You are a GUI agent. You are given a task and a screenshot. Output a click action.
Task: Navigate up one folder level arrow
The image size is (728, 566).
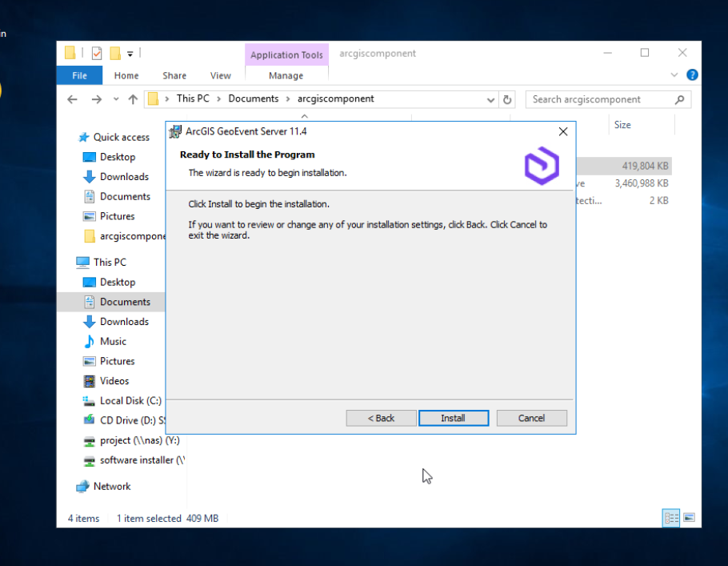coord(133,99)
